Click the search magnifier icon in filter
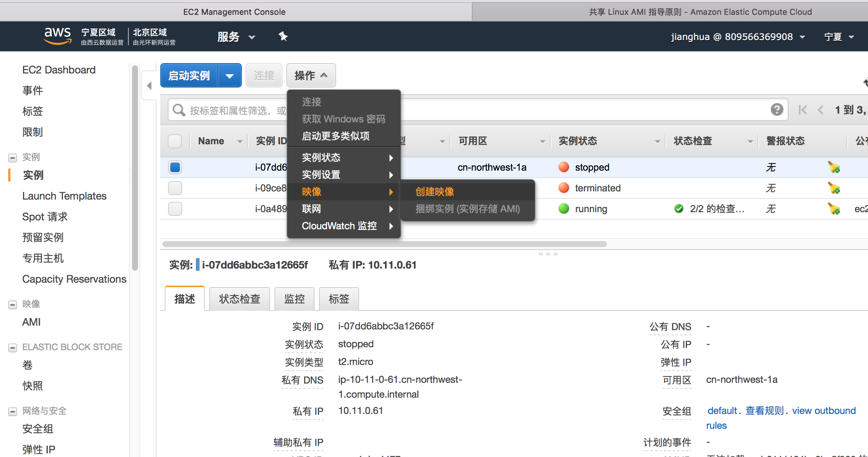 tap(179, 110)
